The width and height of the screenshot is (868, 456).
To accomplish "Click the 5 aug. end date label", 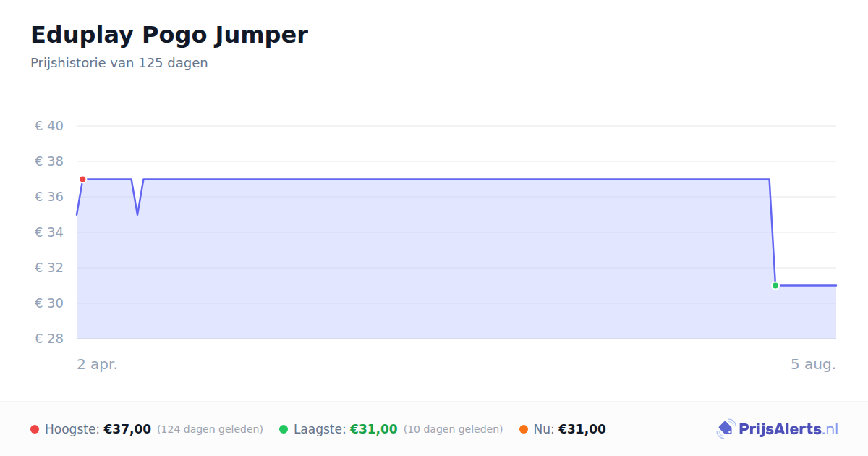I will point(813,364).
